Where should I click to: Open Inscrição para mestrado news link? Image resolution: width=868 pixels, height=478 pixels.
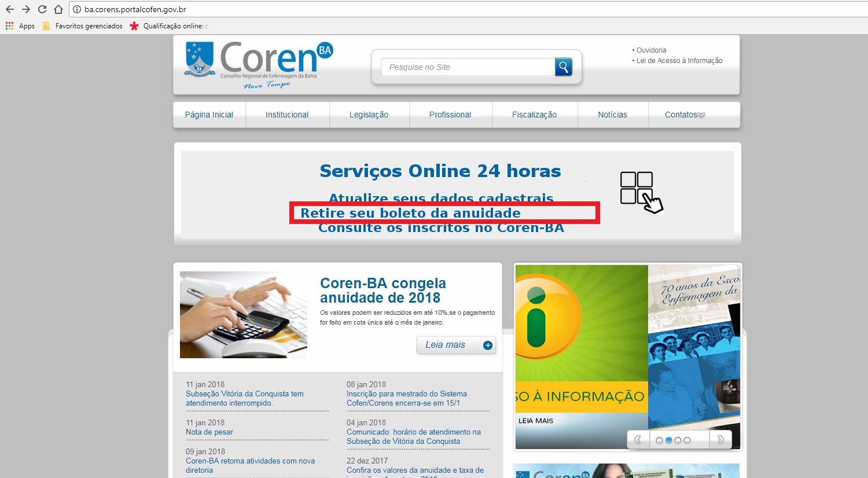[406, 399]
